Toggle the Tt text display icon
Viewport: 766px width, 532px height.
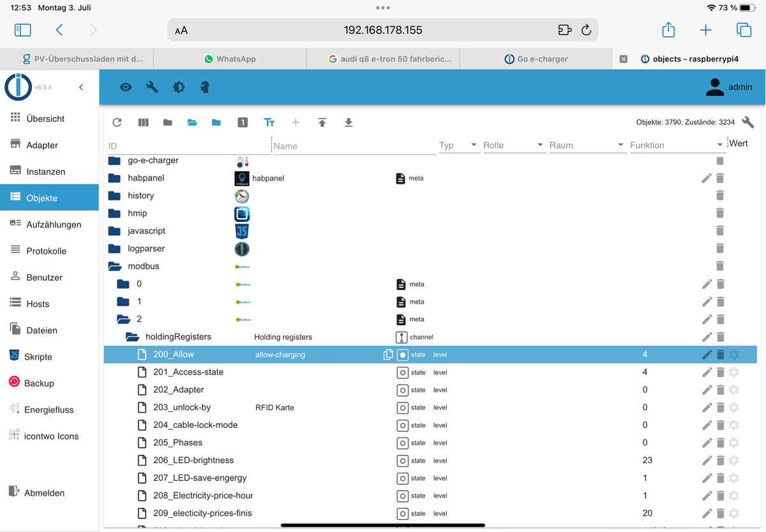coord(269,122)
